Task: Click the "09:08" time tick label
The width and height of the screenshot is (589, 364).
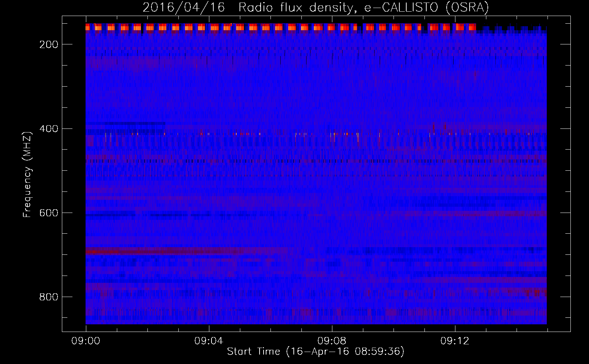Action: 332,341
